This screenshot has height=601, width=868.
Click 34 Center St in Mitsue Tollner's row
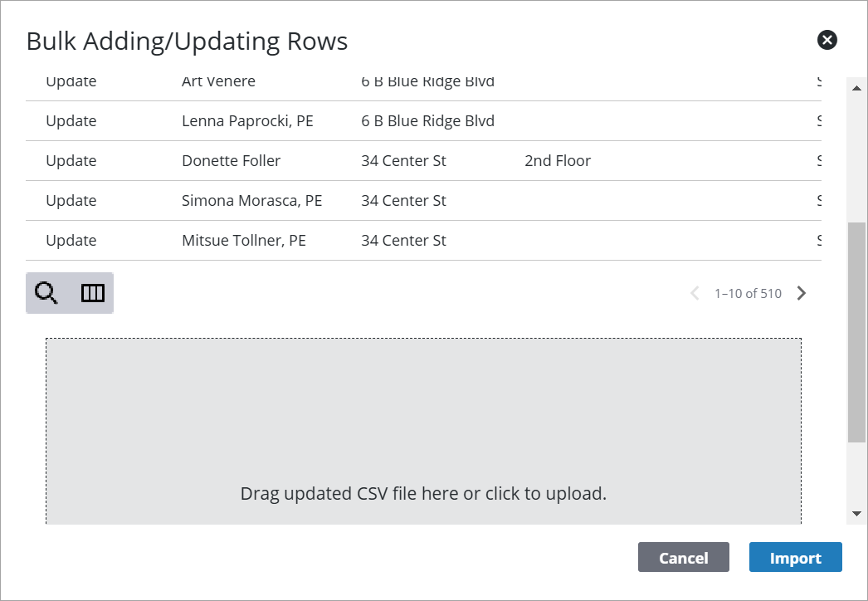403,241
